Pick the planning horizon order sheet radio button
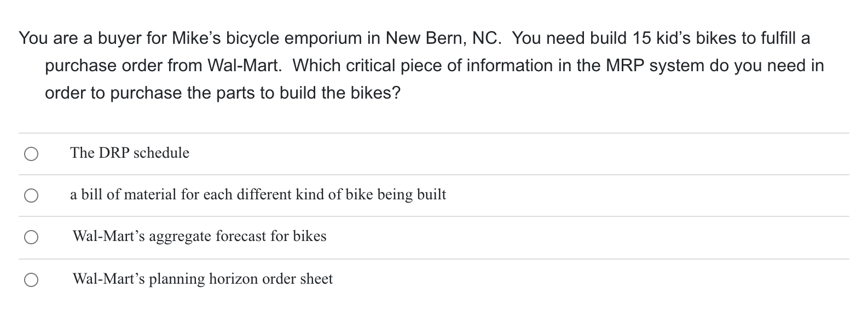This screenshot has width=868, height=310. (31, 280)
